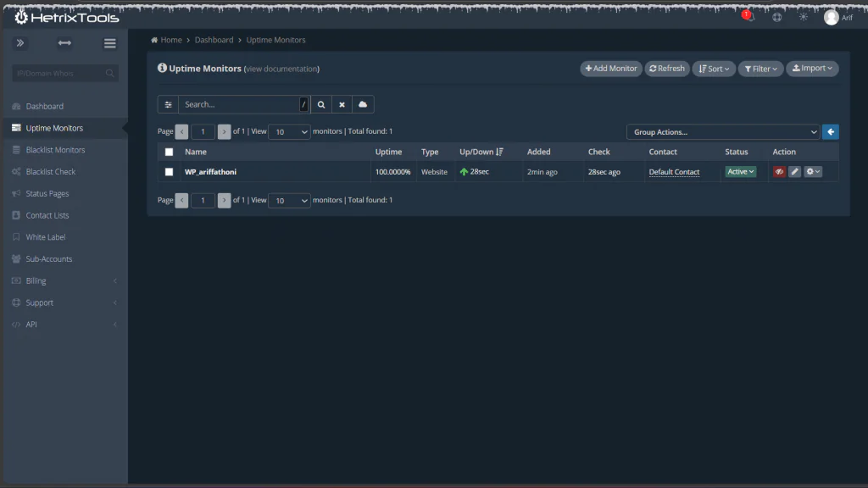Sort by Up/Down column icon
Viewport: 868px width, 488px height.
pos(500,152)
